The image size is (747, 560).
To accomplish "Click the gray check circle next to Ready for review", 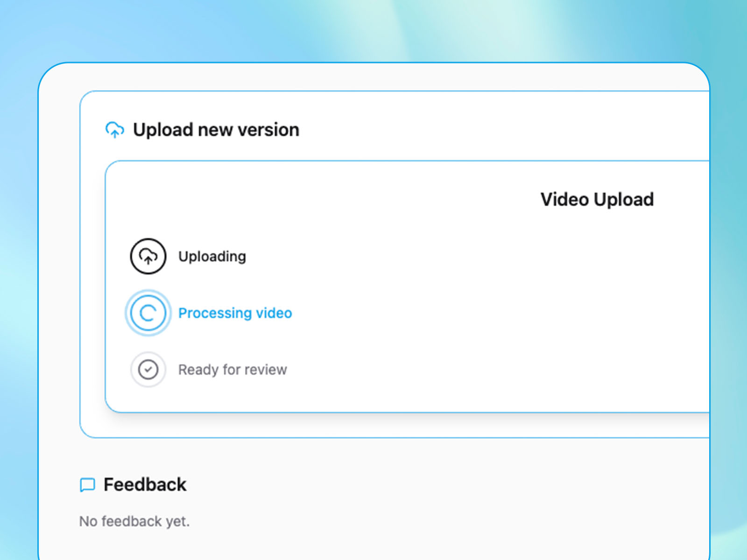I will click(x=148, y=369).
